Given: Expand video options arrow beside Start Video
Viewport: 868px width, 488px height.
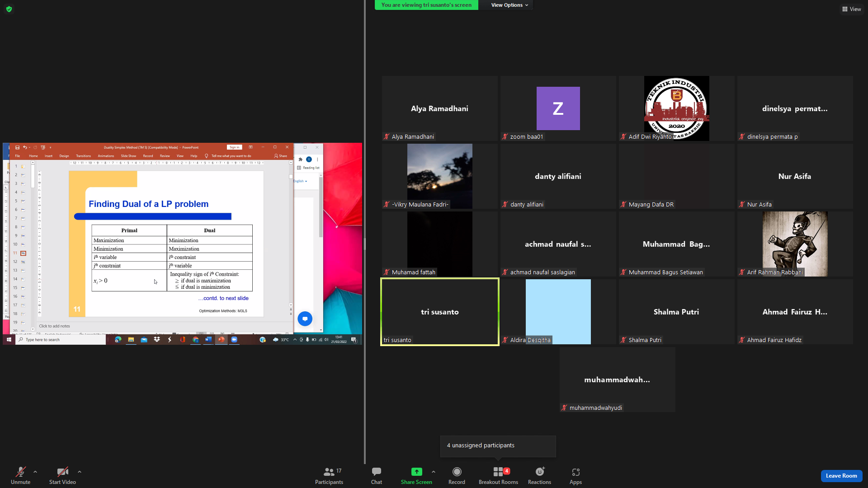Looking at the screenshot, I should (x=80, y=472).
